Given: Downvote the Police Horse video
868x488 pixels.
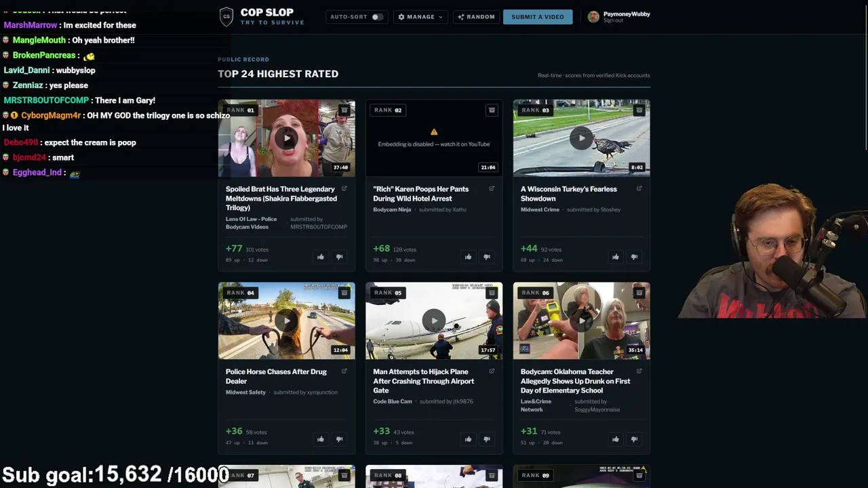Looking at the screenshot, I should click(340, 439).
